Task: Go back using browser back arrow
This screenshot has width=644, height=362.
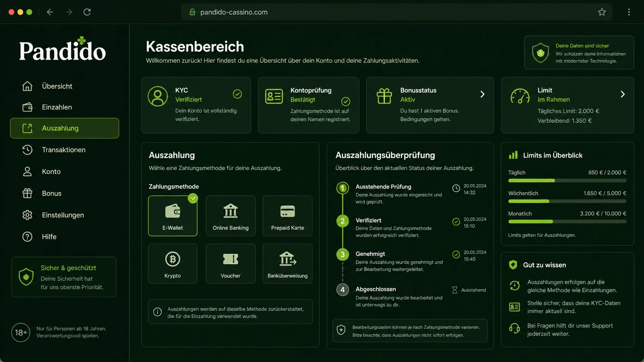Action: (x=50, y=12)
